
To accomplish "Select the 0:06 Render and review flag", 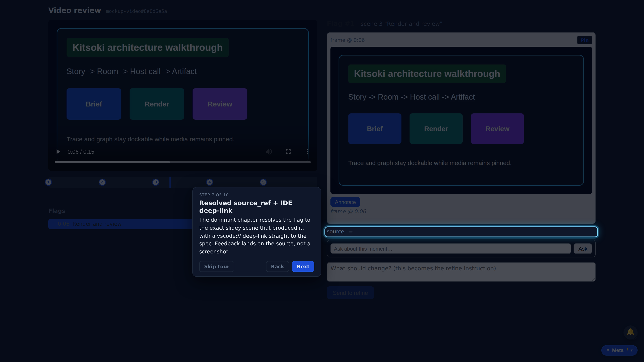I will point(121,224).
